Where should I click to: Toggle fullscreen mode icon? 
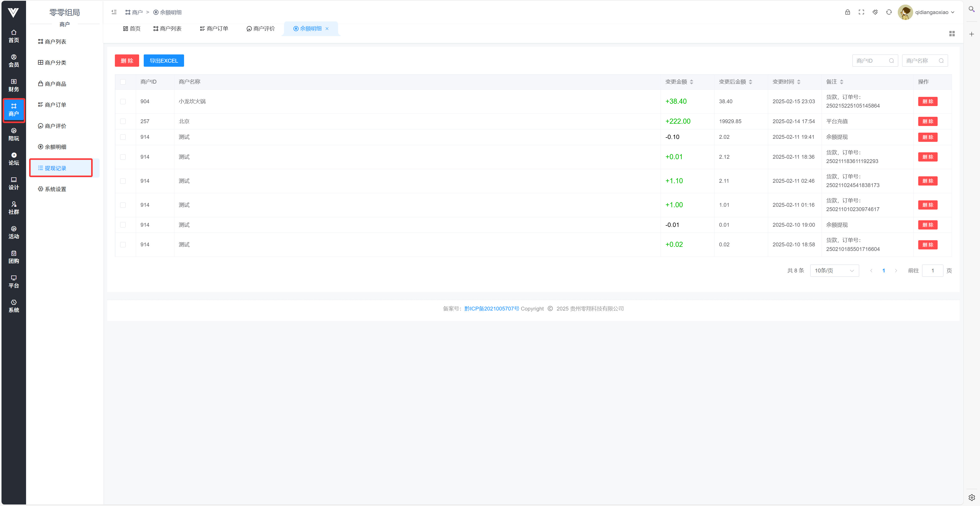pos(861,12)
